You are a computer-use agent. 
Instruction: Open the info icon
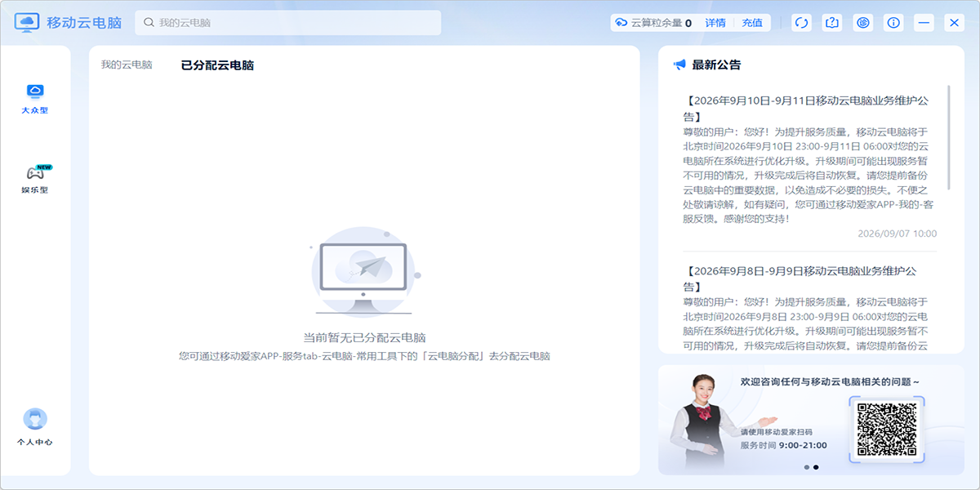(893, 23)
